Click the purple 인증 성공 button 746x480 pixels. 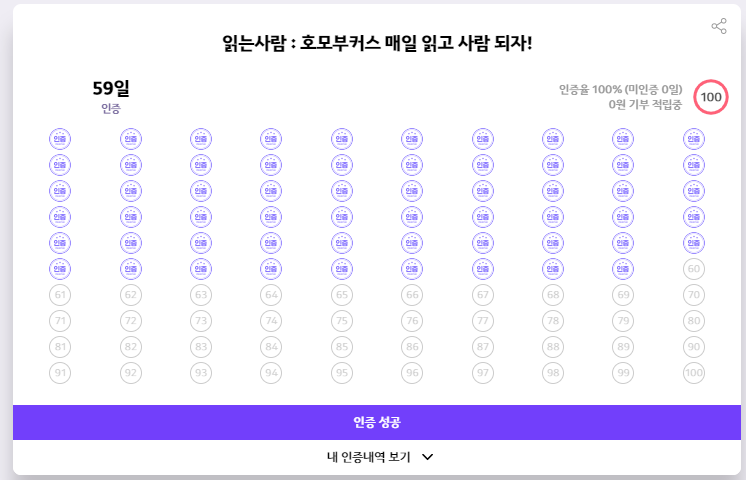377,422
